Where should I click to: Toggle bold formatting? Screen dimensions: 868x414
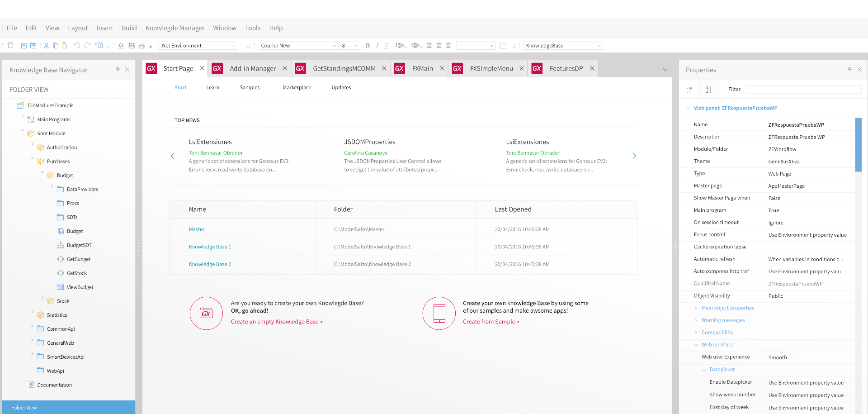(368, 46)
